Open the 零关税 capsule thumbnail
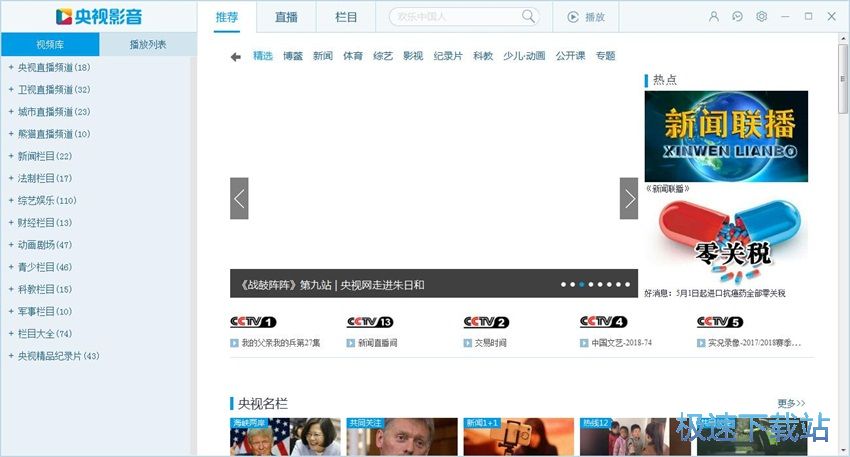 (726, 241)
